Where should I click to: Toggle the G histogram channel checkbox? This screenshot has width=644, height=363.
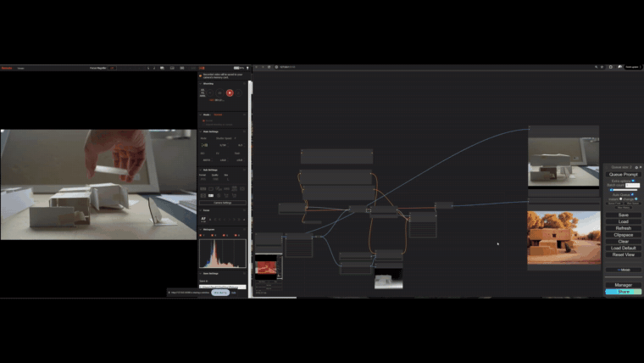tap(224, 236)
